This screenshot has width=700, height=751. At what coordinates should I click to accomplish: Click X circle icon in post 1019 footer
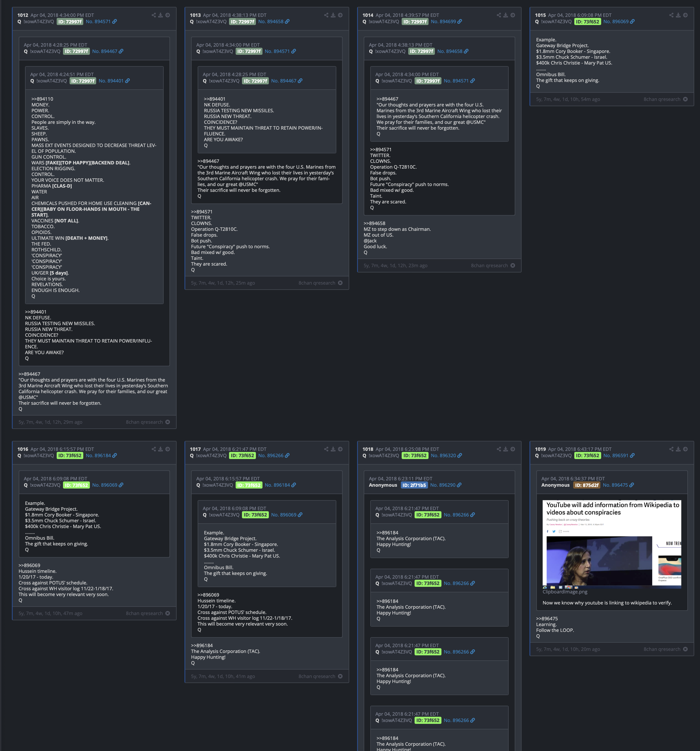(x=685, y=649)
